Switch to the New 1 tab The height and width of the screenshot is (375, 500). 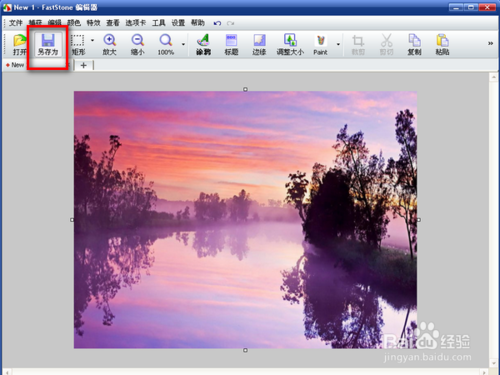tap(37, 65)
